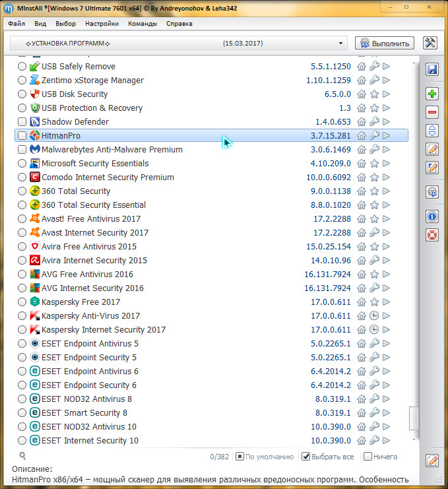Click the AVG Free Antivirus 2016 name
Image resolution: width=448 pixels, height=489 pixels.
pos(87,274)
